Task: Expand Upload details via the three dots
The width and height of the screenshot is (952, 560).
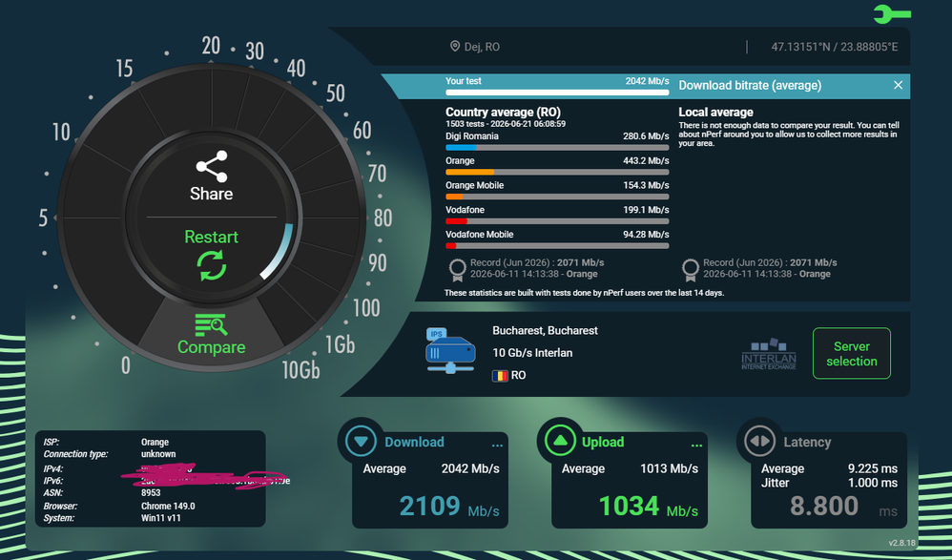Action: [696, 446]
